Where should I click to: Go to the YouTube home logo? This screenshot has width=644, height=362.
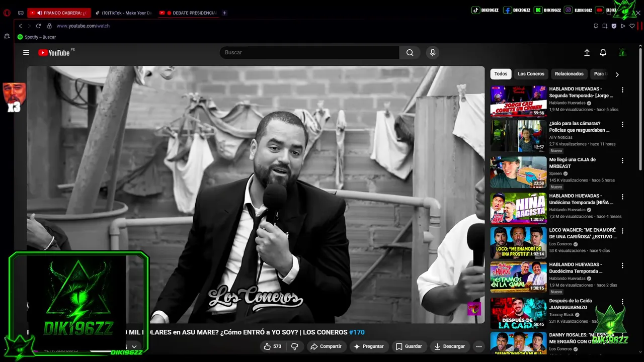click(54, 52)
